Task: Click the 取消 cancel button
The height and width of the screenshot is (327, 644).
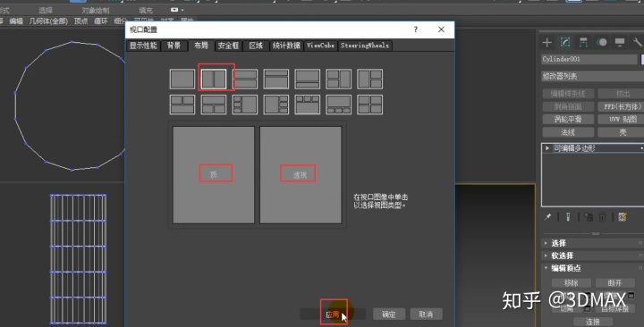Action: pyautogui.click(x=426, y=314)
